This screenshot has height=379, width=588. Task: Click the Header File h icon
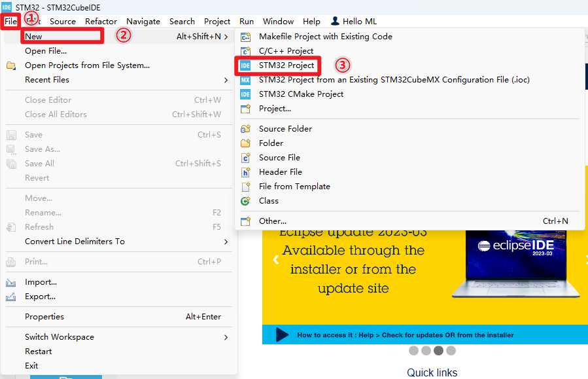245,172
